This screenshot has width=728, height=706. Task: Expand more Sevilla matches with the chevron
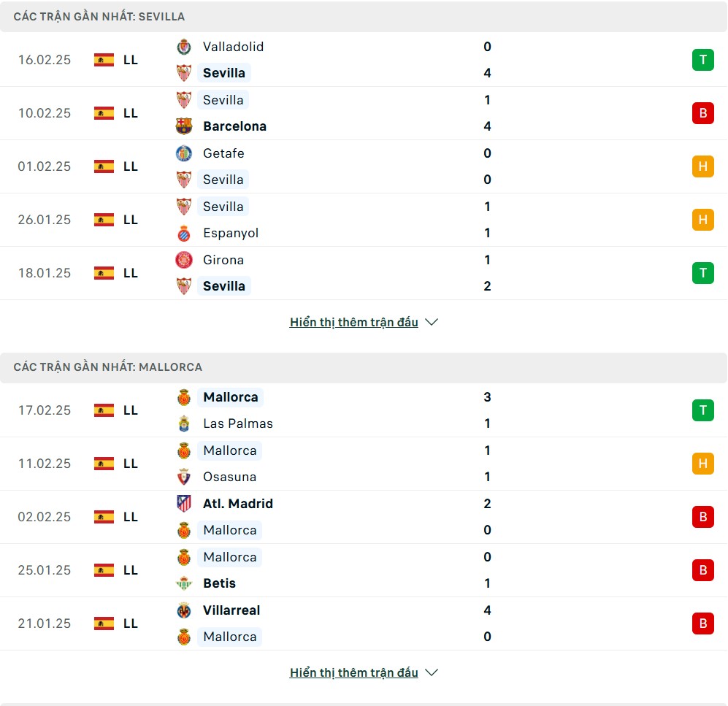[432, 322]
